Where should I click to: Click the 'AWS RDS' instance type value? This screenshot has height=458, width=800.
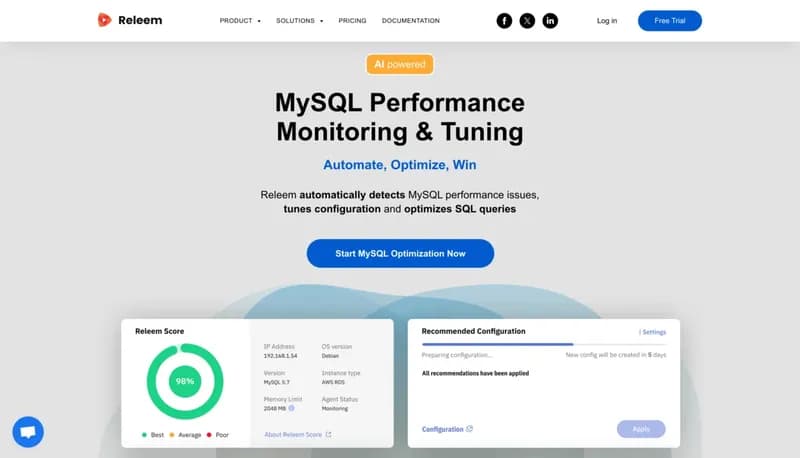coord(333,382)
